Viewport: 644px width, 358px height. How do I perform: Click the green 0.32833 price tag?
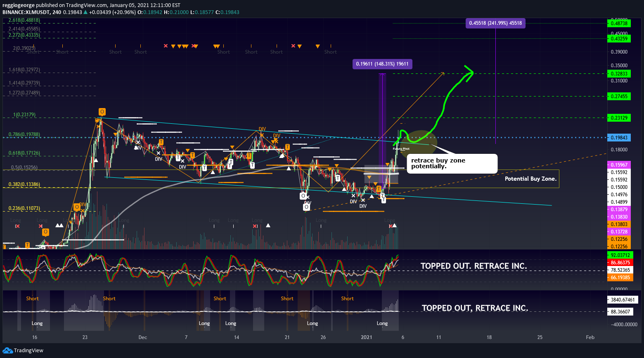(x=619, y=74)
